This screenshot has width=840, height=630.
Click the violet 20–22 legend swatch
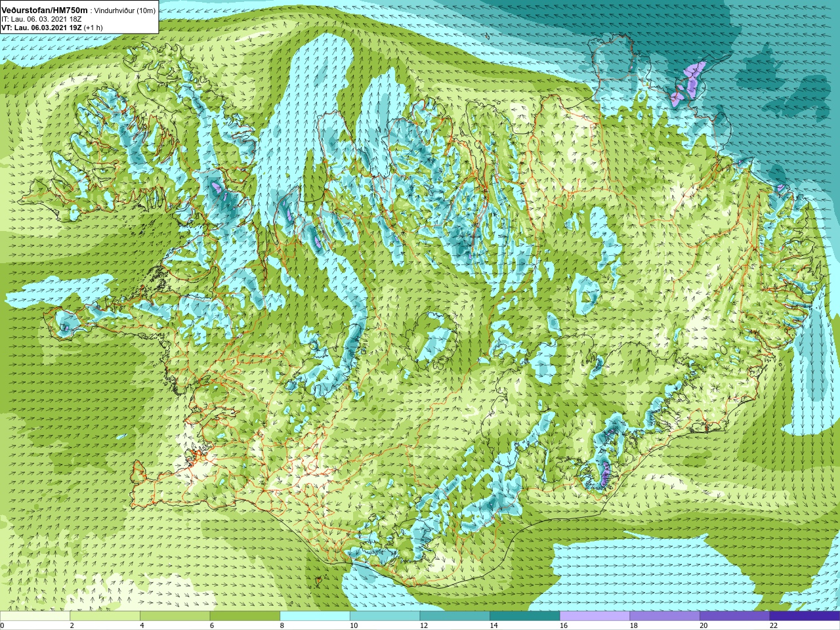(735, 616)
